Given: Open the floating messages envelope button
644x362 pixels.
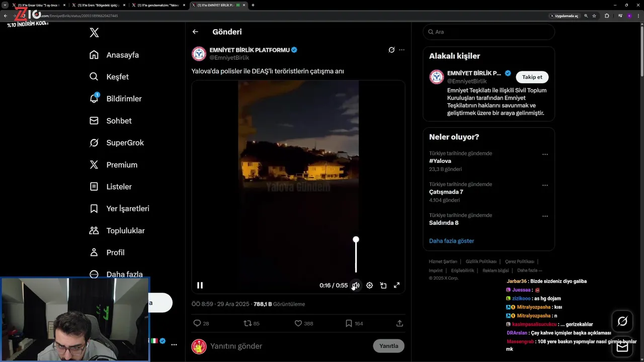Looking at the screenshot, I should (x=622, y=347).
